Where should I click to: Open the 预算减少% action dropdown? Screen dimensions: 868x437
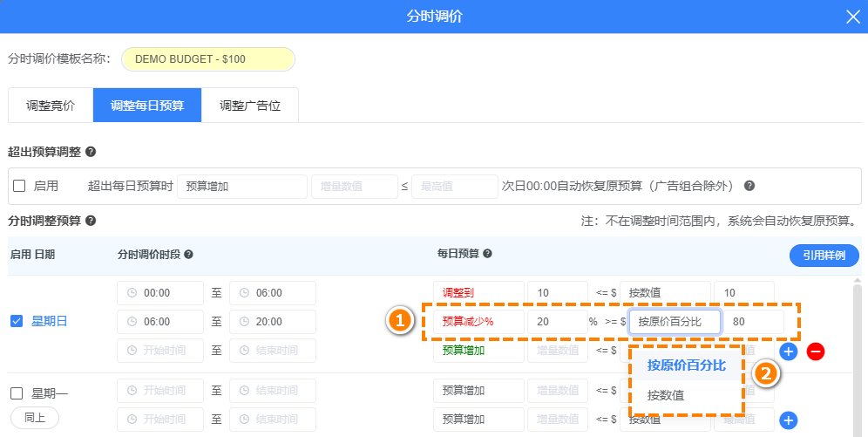[x=478, y=322]
